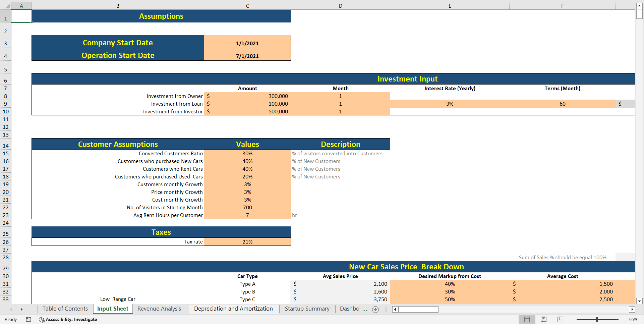Click the Normal view icon in status bar

tap(527, 319)
